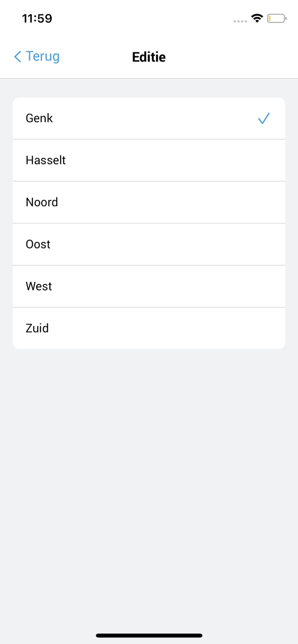Image resolution: width=298 pixels, height=644 pixels.
Task: Choose West as your edition
Action: tap(149, 286)
